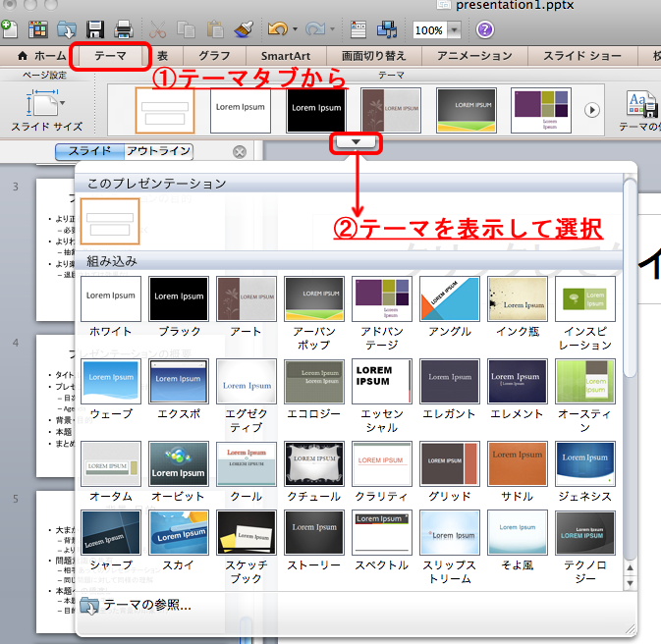
Task: Click the undo arrow icon
Action: [277, 29]
